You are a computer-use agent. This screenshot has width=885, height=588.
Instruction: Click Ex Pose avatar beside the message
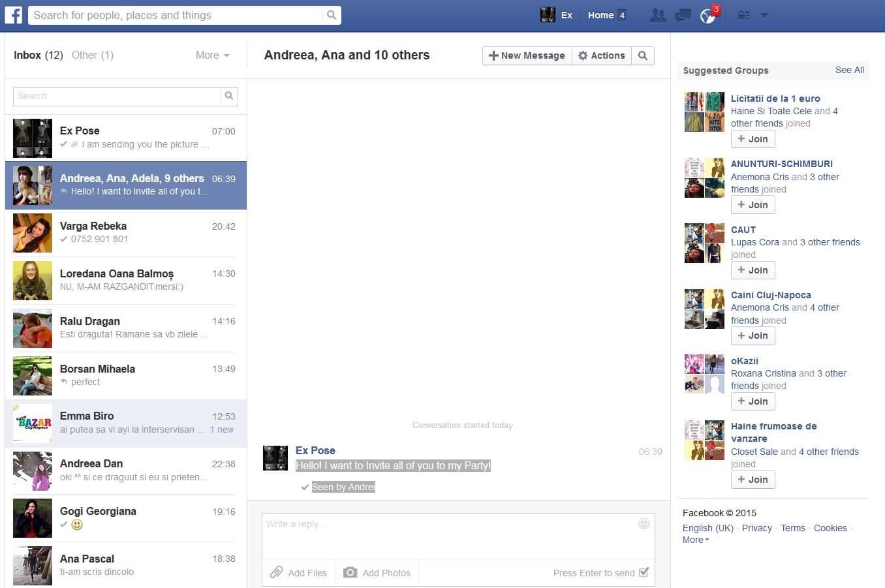point(275,458)
